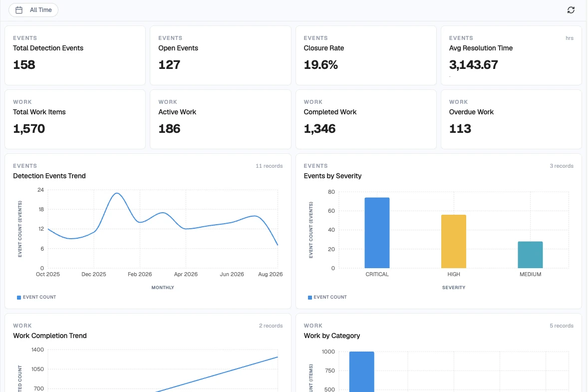Image resolution: width=588 pixels, height=392 pixels.
Task: Click the Work Completion Trend line
Action: 218,374
